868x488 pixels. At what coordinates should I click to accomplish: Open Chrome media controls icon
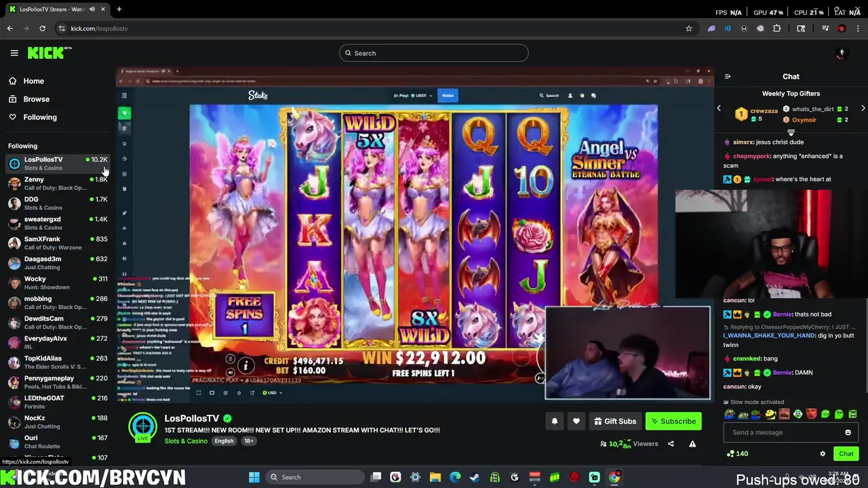pyautogui.click(x=825, y=28)
